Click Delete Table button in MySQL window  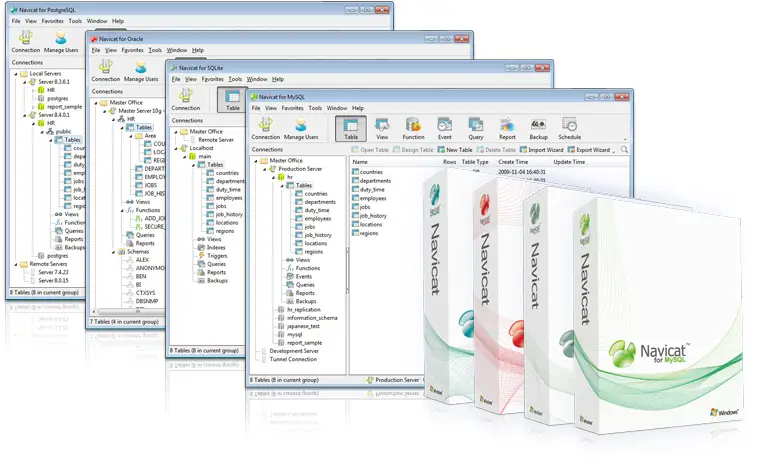coord(496,150)
